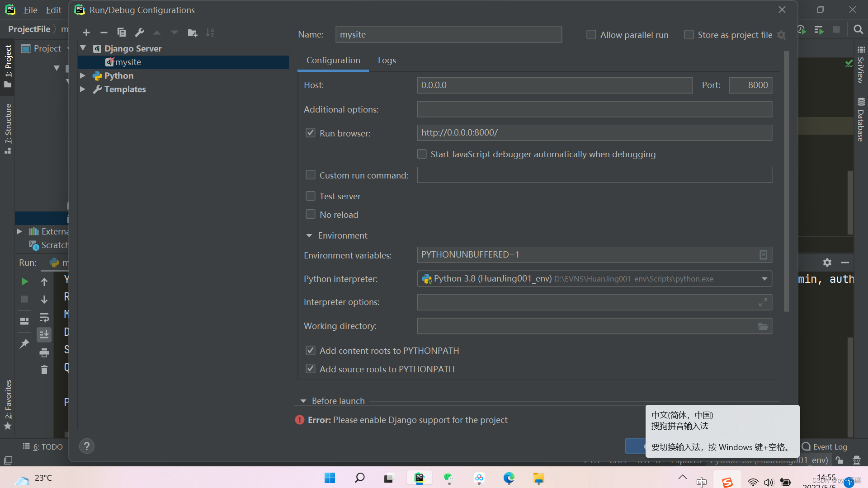Screen dimensions: 868x488
Task: Select the mysite Django configuration
Action: point(128,62)
